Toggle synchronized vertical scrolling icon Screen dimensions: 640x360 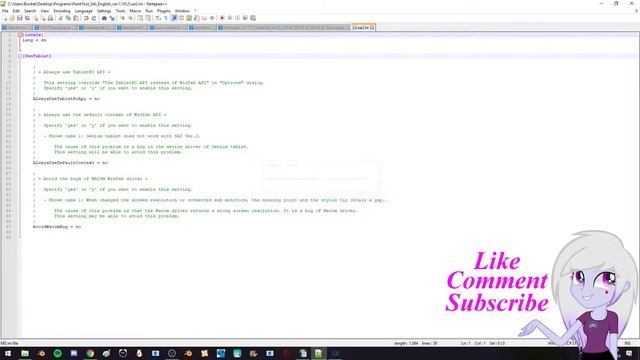point(140,18)
